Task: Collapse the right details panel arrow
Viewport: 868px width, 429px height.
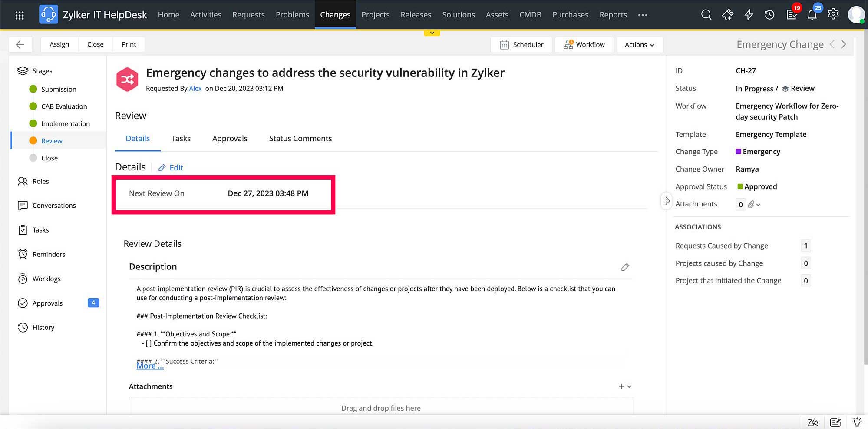Action: pos(667,201)
